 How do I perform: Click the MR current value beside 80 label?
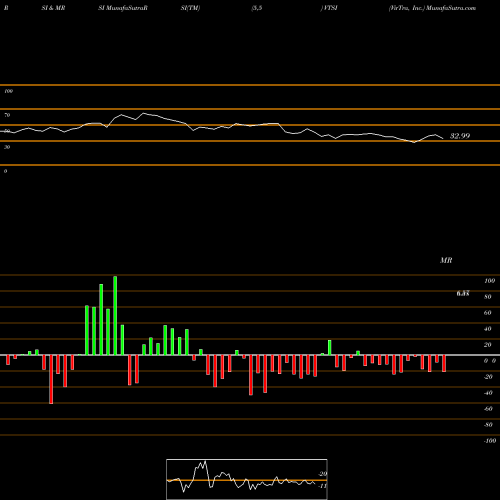pyautogui.click(x=463, y=293)
